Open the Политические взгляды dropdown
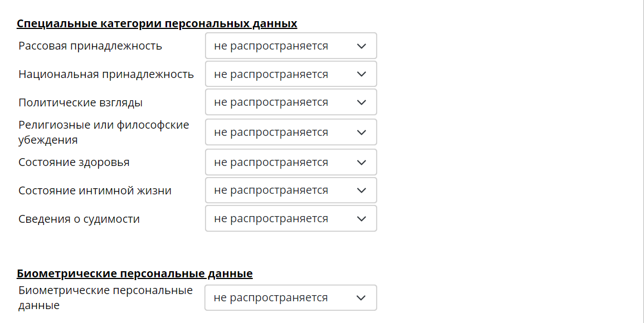This screenshot has width=644, height=323. pyautogui.click(x=279, y=102)
